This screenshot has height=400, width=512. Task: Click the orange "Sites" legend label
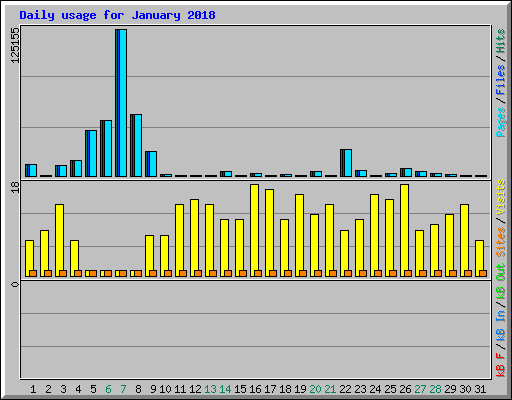coord(501,241)
